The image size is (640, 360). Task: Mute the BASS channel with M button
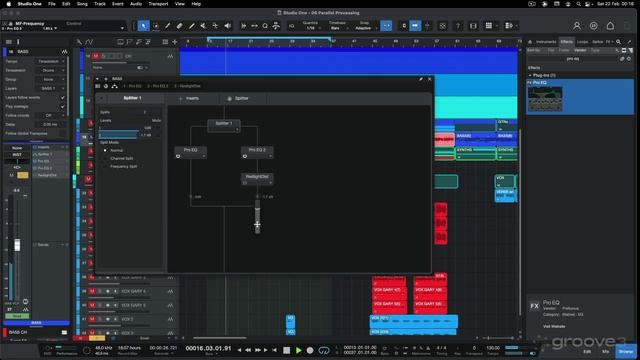pyautogui.click(x=11, y=175)
